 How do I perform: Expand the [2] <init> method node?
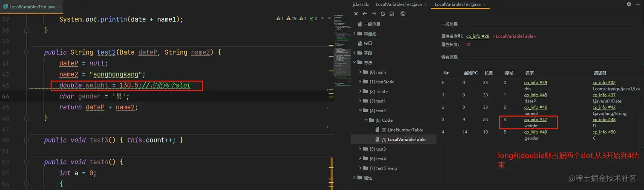pos(360,91)
